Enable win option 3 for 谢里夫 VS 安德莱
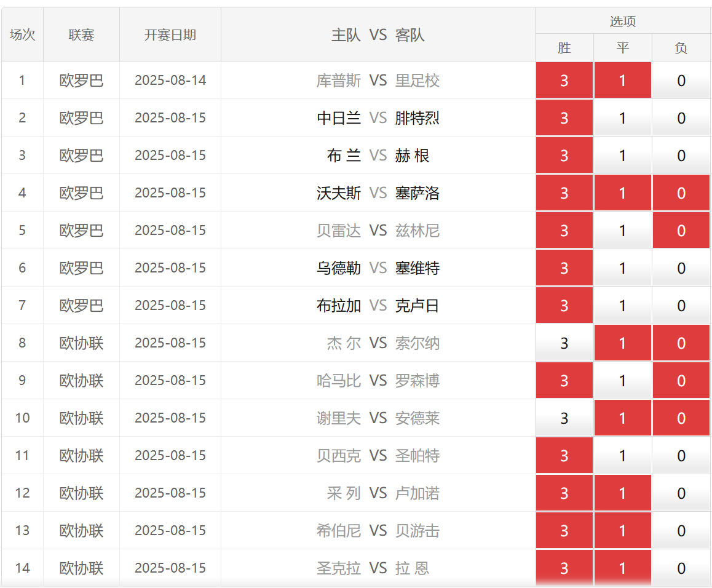712x588 pixels. pyautogui.click(x=564, y=418)
